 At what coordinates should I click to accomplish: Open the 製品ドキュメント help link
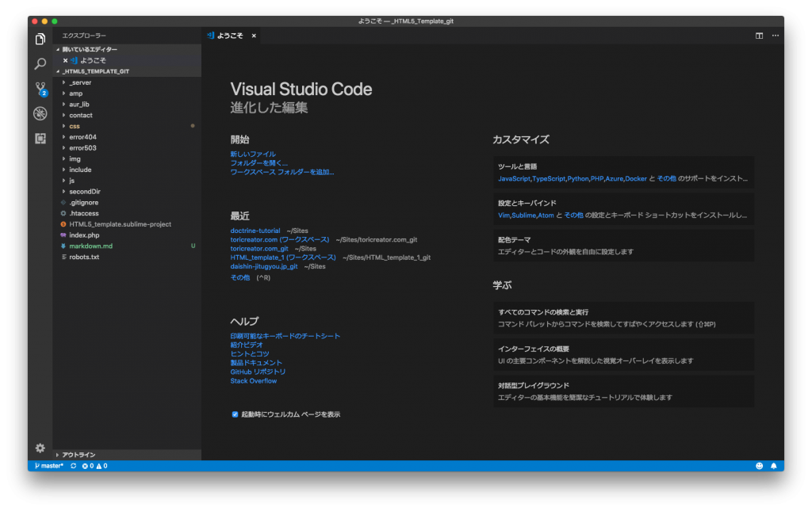click(x=256, y=363)
